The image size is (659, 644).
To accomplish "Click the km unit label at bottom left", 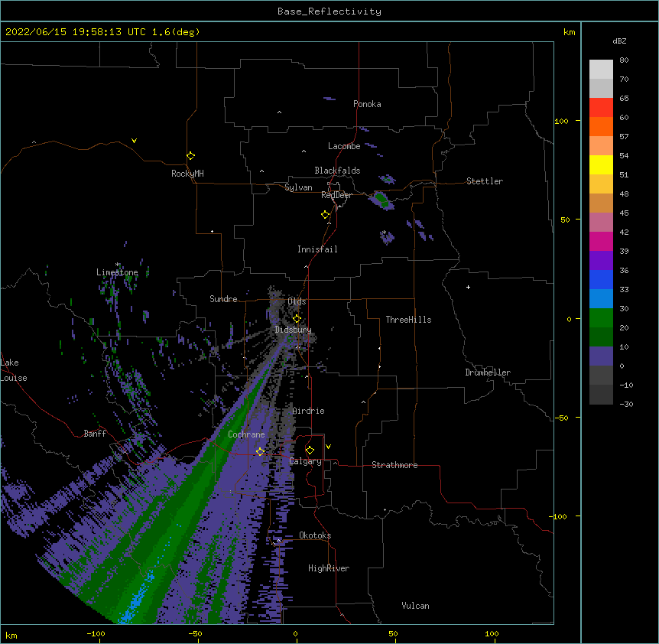I will click(11, 636).
